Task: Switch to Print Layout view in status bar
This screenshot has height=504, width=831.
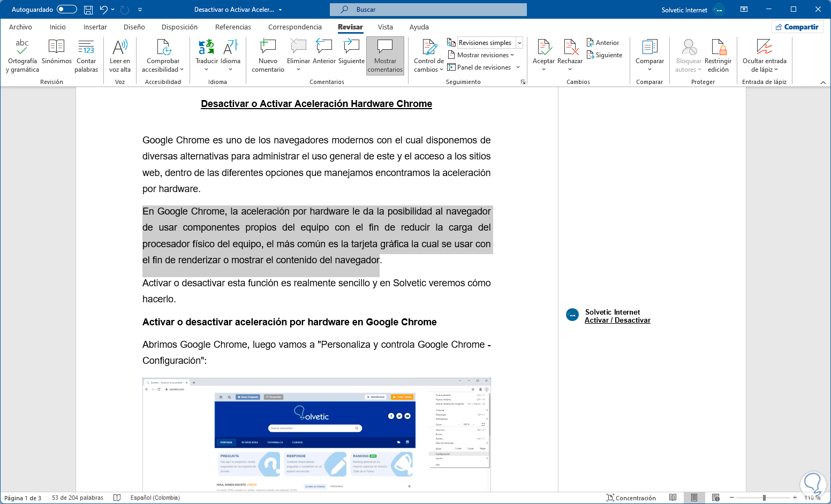Action: pyautogui.click(x=694, y=498)
